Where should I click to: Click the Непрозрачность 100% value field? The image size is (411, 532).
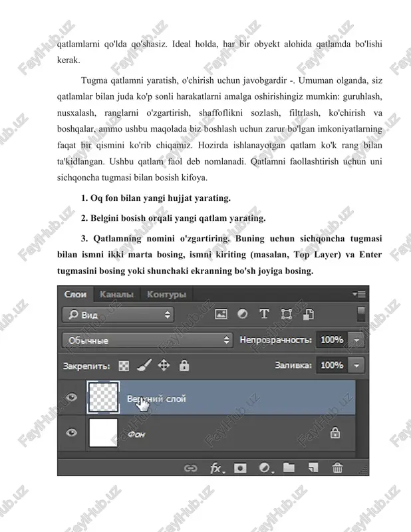tap(332, 340)
